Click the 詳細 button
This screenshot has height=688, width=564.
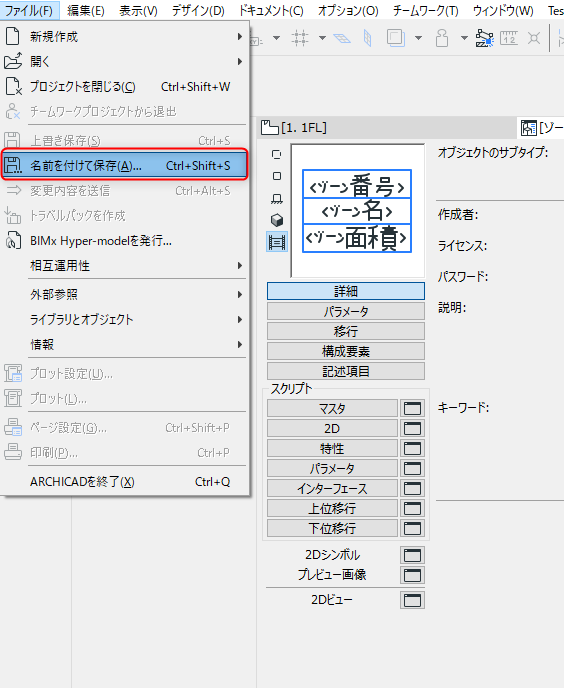click(x=346, y=291)
